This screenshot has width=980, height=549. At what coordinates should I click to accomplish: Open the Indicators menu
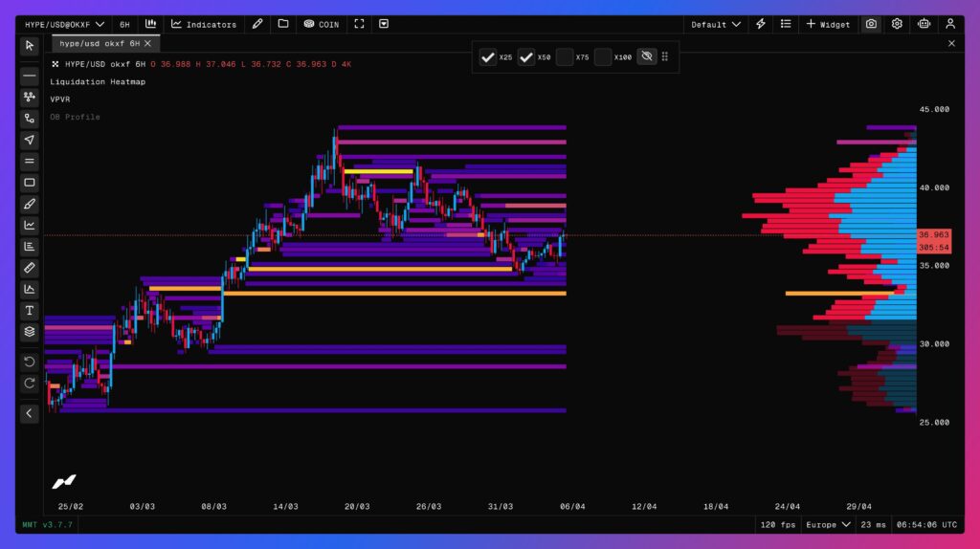(203, 24)
